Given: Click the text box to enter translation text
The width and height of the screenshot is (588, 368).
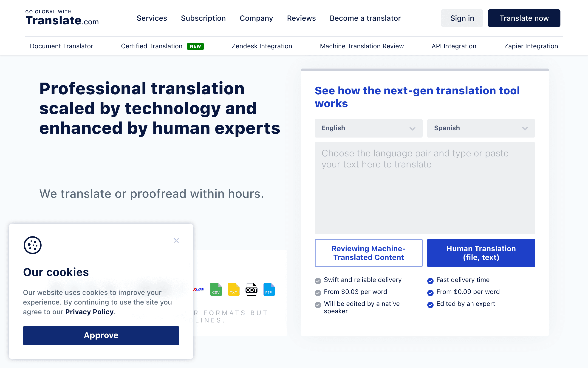Looking at the screenshot, I should (x=425, y=188).
